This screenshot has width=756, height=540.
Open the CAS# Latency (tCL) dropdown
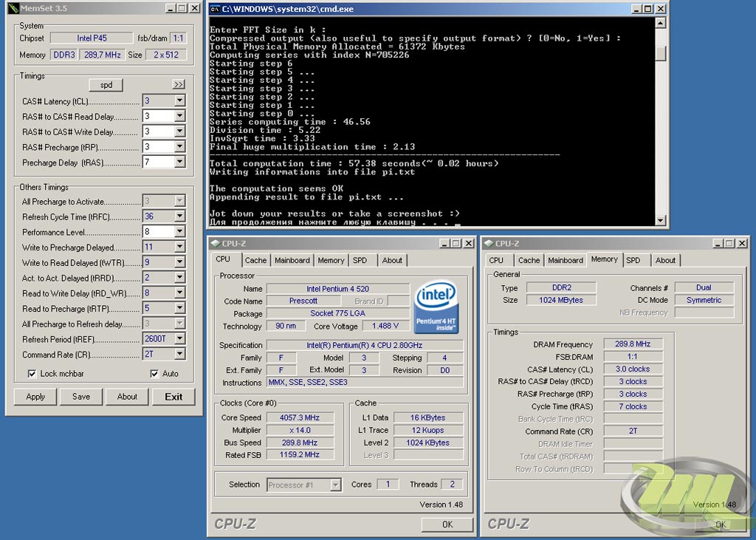click(179, 100)
